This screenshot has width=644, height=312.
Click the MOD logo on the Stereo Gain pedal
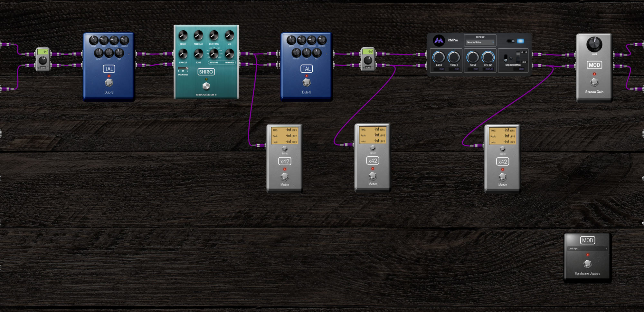(594, 65)
